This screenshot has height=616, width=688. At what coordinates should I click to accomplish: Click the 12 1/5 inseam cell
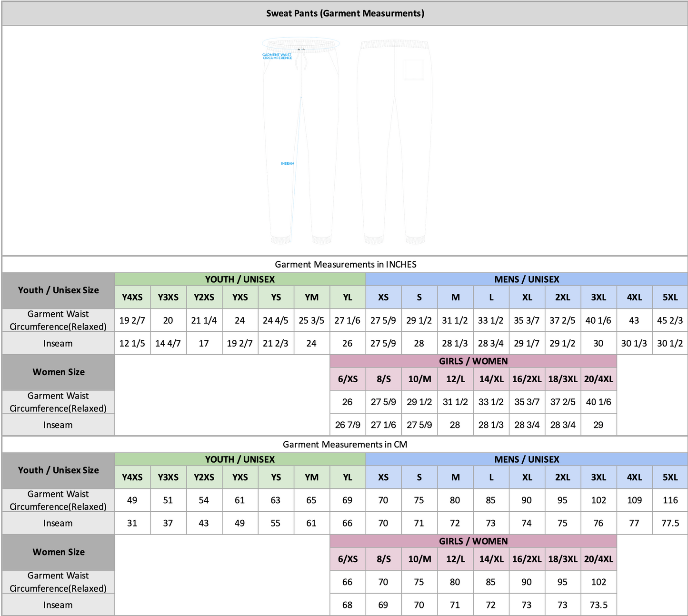[132, 343]
